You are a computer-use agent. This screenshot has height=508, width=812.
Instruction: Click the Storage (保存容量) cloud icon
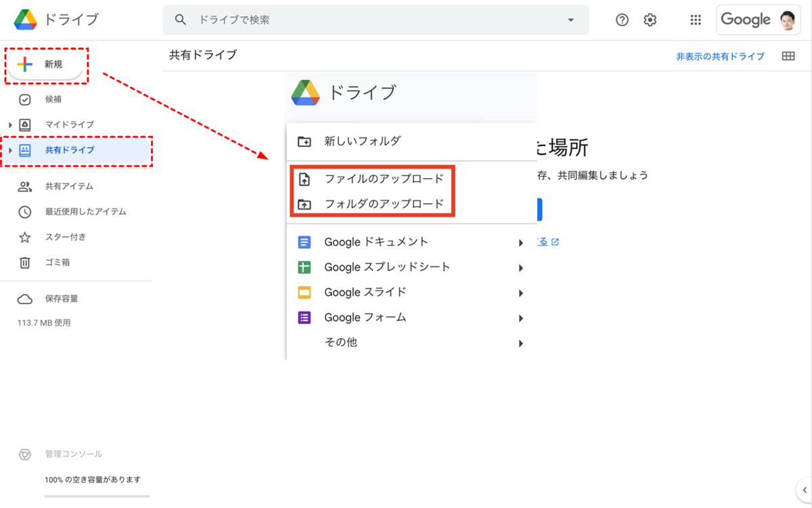click(x=25, y=299)
